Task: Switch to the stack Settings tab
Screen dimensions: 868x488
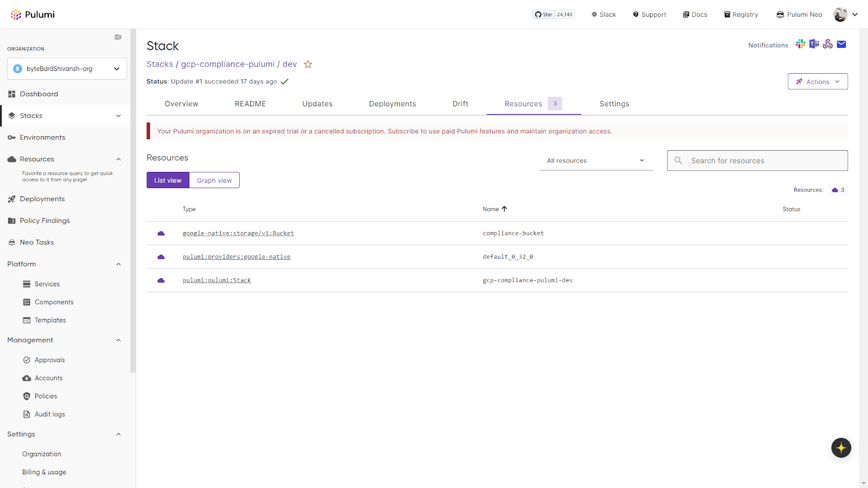Action: point(614,104)
